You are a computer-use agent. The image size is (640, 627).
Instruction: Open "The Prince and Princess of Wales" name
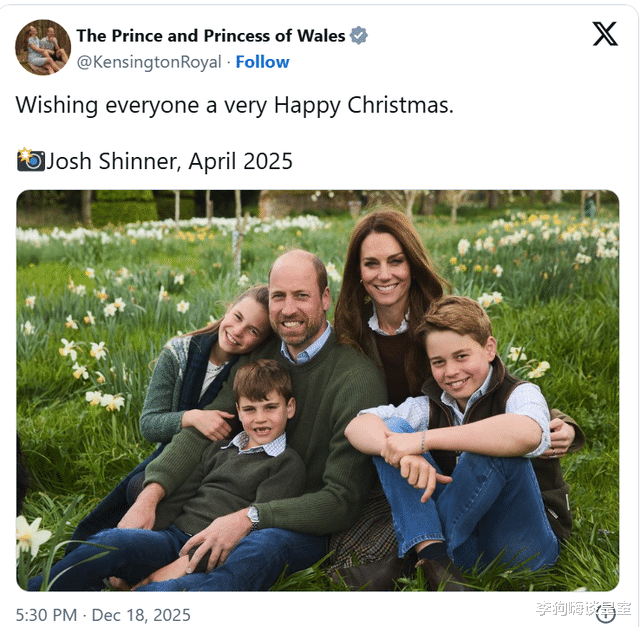[210, 36]
